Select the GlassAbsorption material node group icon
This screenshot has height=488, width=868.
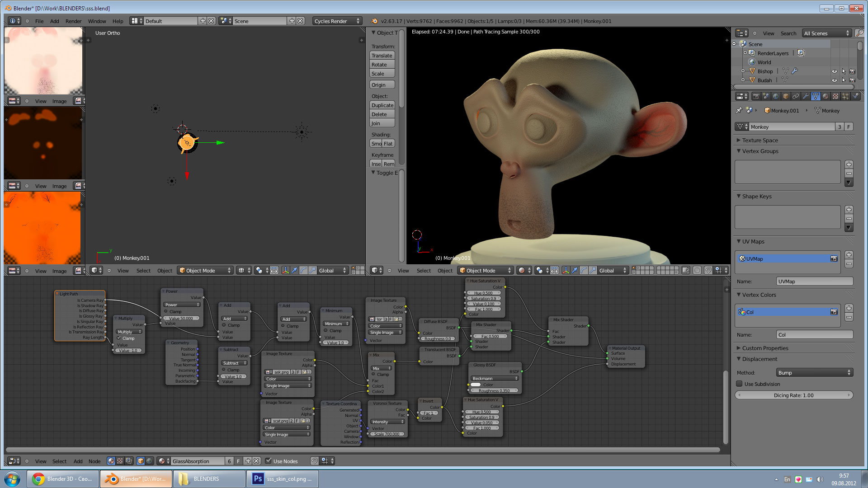click(165, 460)
